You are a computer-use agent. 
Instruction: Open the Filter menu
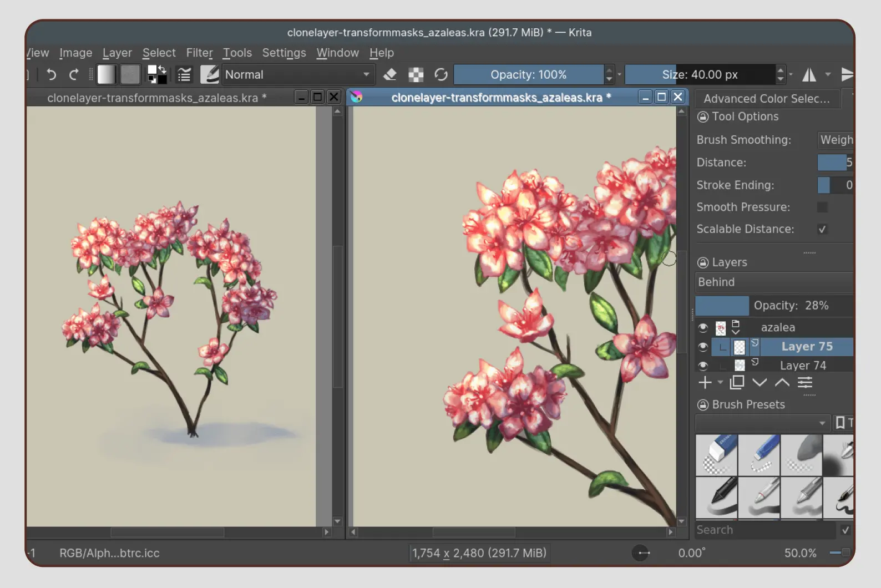click(199, 53)
